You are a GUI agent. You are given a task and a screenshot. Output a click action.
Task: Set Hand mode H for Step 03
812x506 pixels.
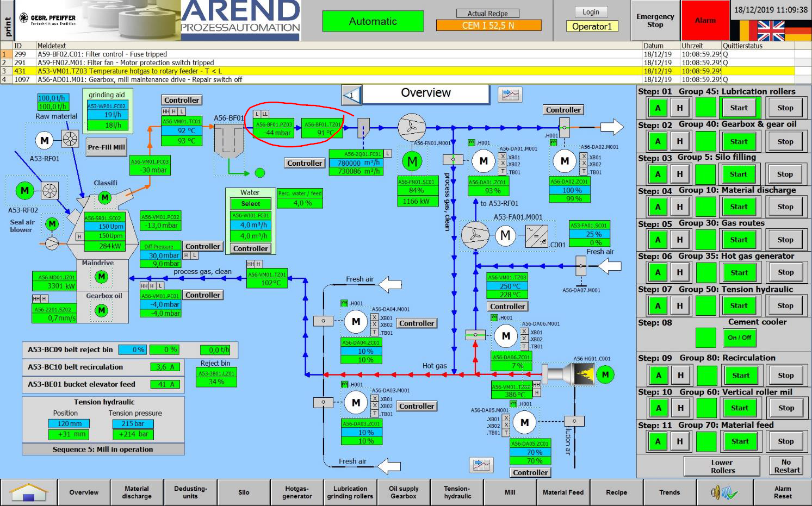click(x=680, y=174)
